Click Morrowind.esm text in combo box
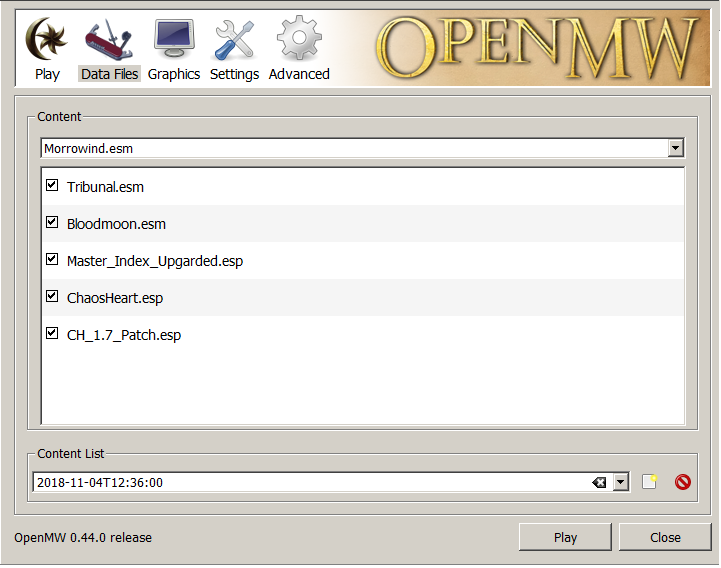 click(x=88, y=149)
